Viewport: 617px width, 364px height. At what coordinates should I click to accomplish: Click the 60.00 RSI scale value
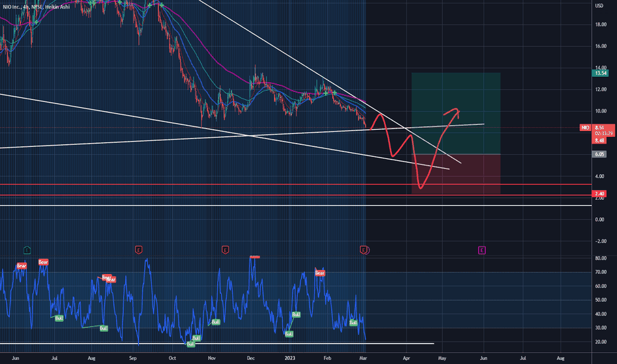pos(600,286)
